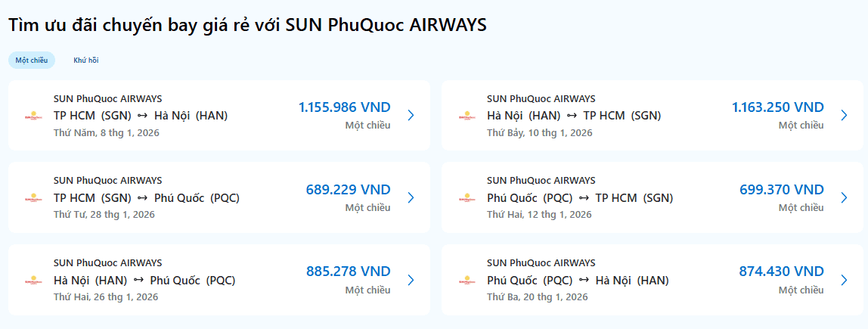
Task: Open chevron arrow for 885.278 VND flight
Action: pyautogui.click(x=411, y=280)
